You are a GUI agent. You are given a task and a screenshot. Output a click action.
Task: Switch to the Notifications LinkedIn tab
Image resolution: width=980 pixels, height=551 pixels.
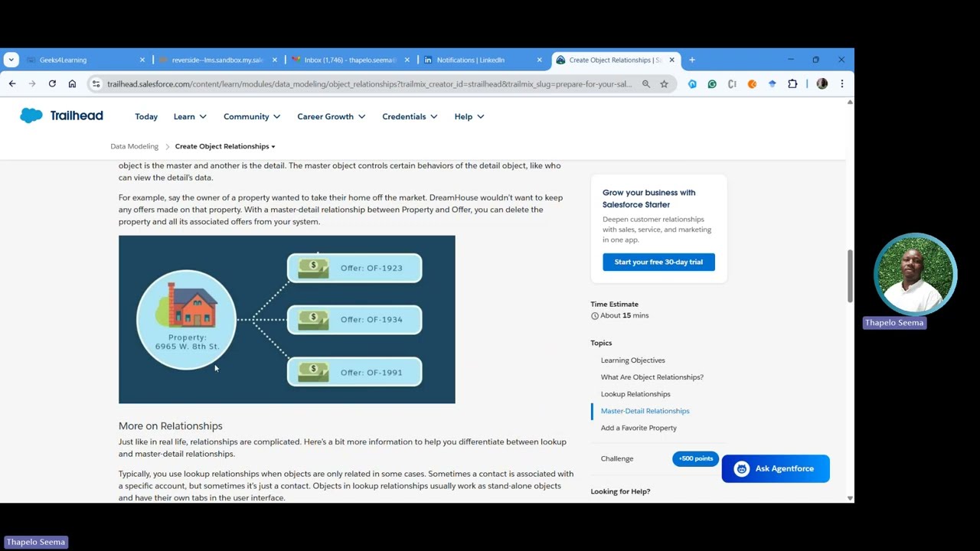[x=482, y=60]
